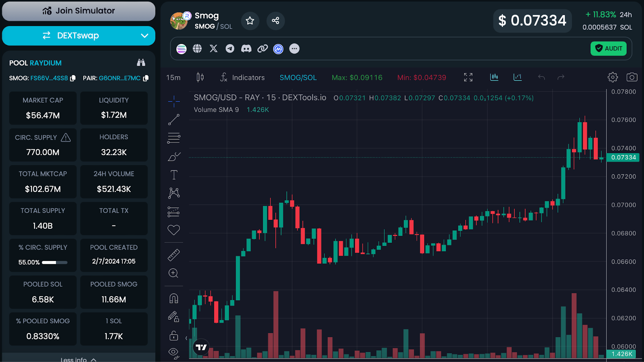
Task: Copy the PAIR address
Action: pyautogui.click(x=146, y=78)
